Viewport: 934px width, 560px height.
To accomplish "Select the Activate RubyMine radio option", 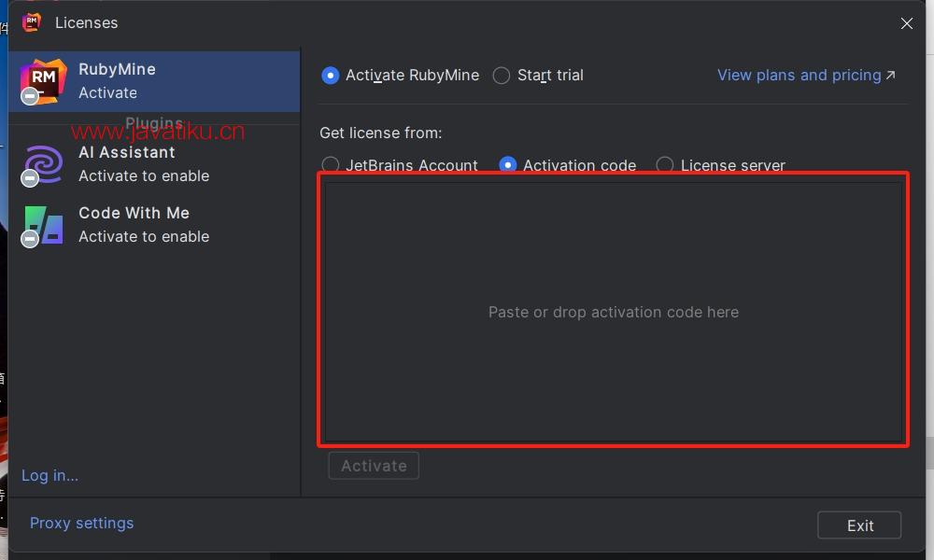I will [330, 76].
